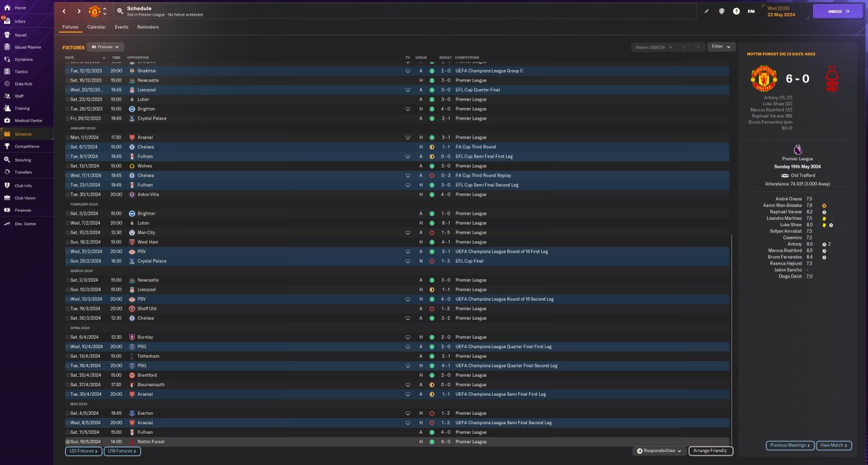The image size is (868, 465).
Task: Click the pencil edit icon
Action: click(707, 11)
